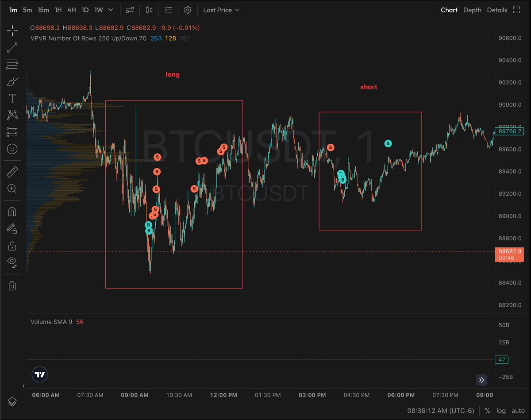Open timezone setting 08:36:12 AM (UTC-6)
This screenshot has width=531, height=420.
click(441, 410)
